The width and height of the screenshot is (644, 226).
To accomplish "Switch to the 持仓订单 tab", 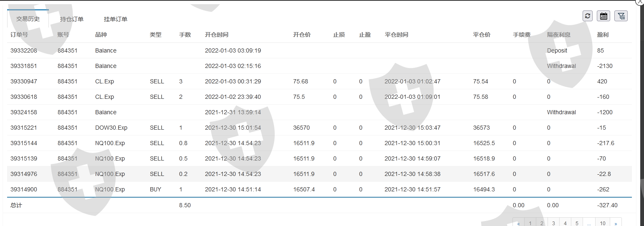I will pos(72,19).
